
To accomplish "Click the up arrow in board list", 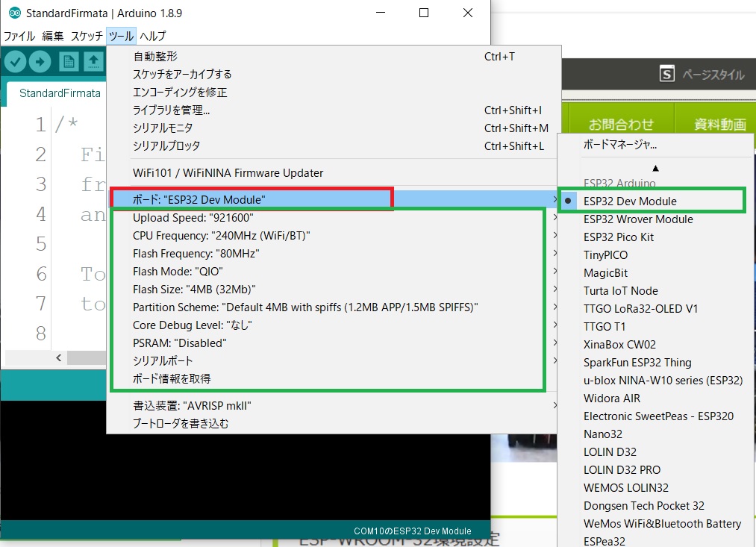I will coord(656,168).
